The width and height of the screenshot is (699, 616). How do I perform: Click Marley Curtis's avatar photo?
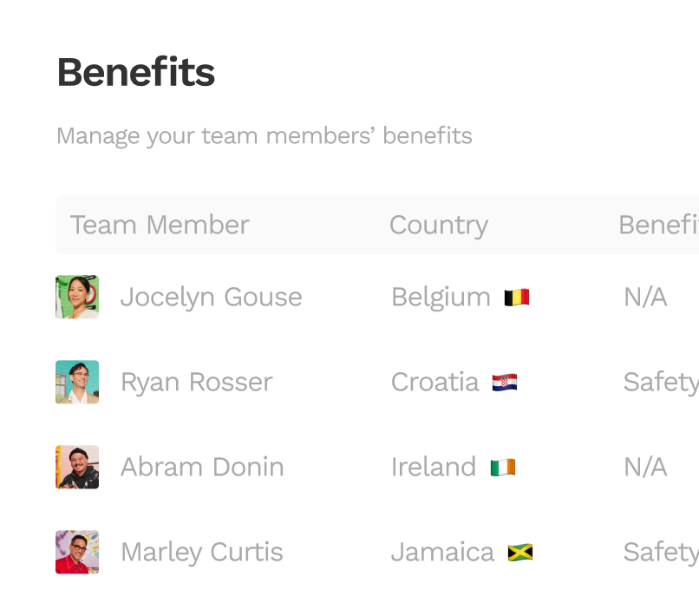(x=77, y=552)
